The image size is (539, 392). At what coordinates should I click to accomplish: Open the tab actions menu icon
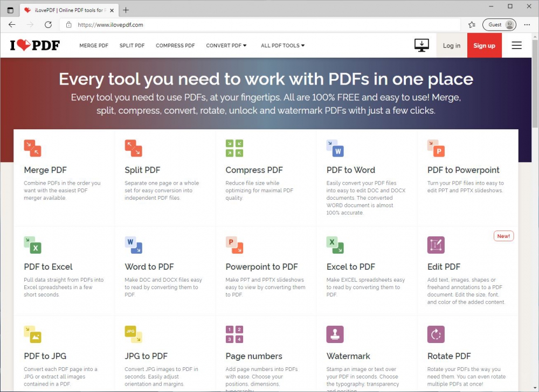point(10,10)
